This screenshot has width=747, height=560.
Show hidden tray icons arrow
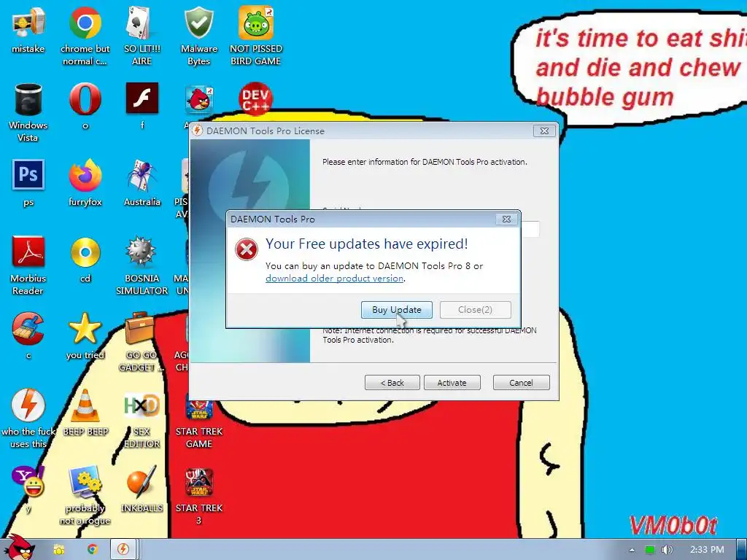[x=632, y=550]
